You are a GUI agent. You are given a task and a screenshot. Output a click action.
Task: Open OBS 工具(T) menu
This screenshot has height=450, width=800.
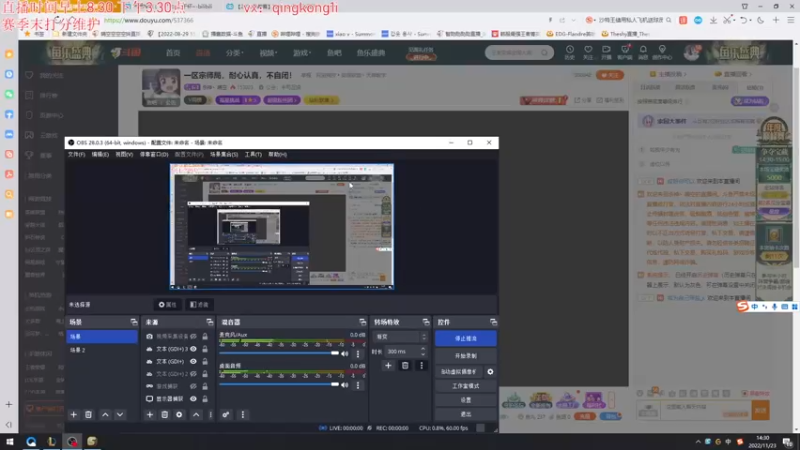point(253,154)
